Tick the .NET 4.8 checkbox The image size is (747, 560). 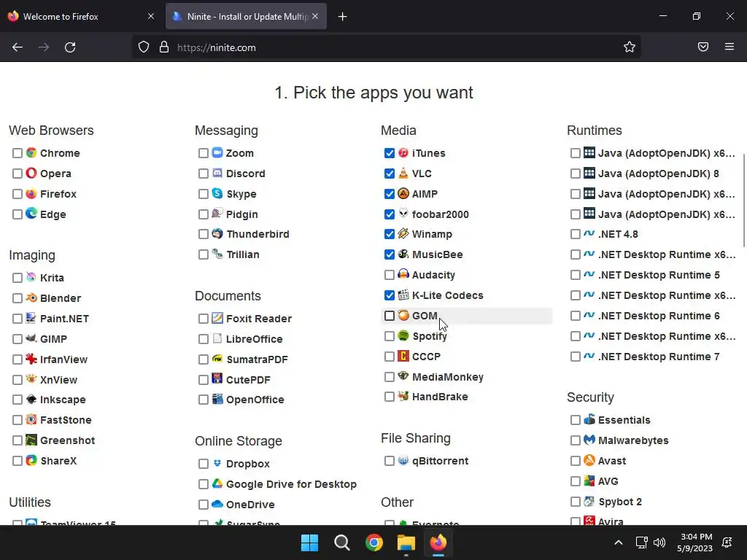click(576, 234)
